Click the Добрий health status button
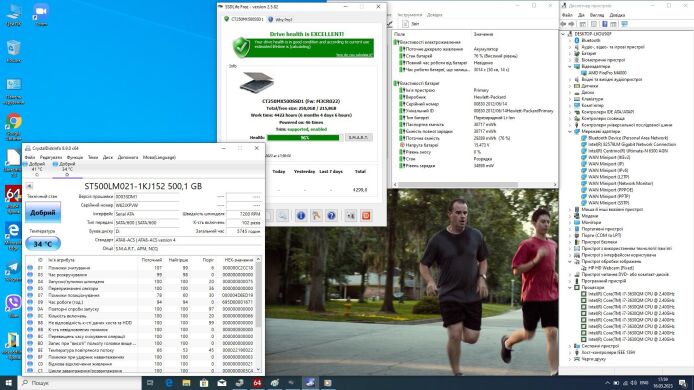 pos(42,212)
